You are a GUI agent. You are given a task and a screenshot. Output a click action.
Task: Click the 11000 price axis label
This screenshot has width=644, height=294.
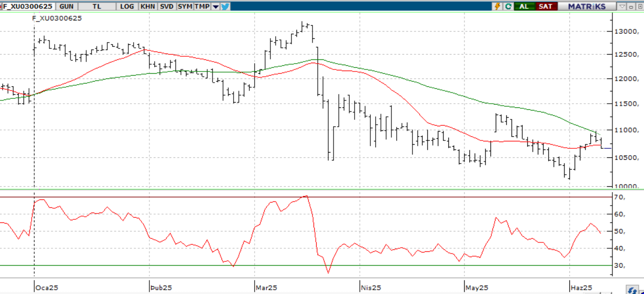pos(627,130)
